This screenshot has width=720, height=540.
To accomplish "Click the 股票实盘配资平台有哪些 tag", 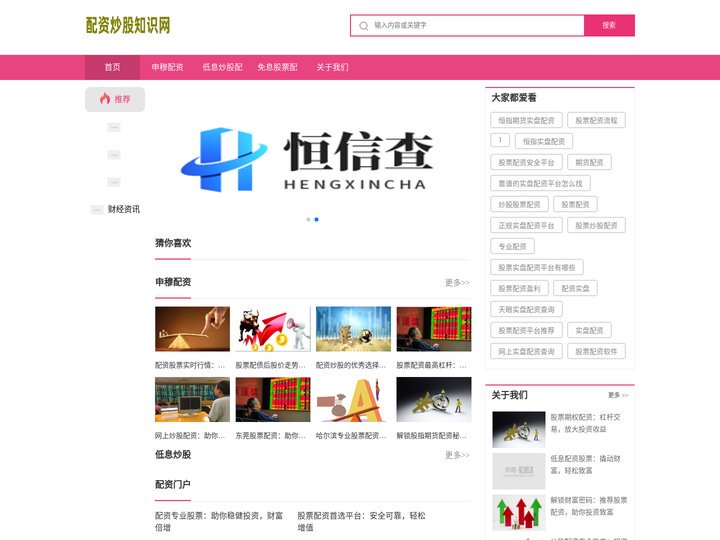I will pos(537,267).
